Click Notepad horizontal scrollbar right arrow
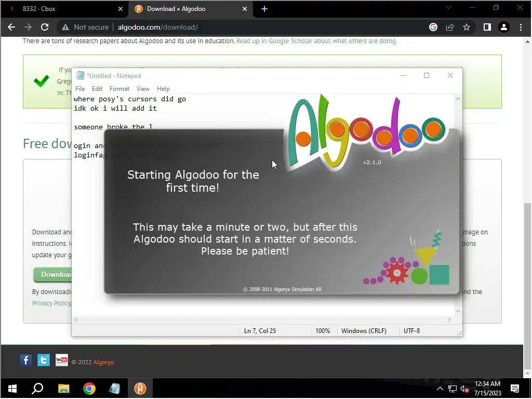The height and width of the screenshot is (399, 532). (x=449, y=320)
